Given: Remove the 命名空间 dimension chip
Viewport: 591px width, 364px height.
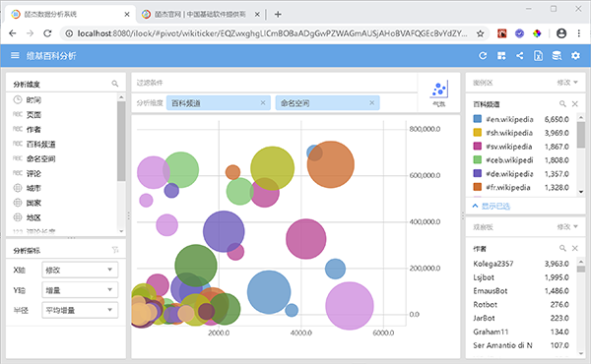Looking at the screenshot, I should 371,102.
